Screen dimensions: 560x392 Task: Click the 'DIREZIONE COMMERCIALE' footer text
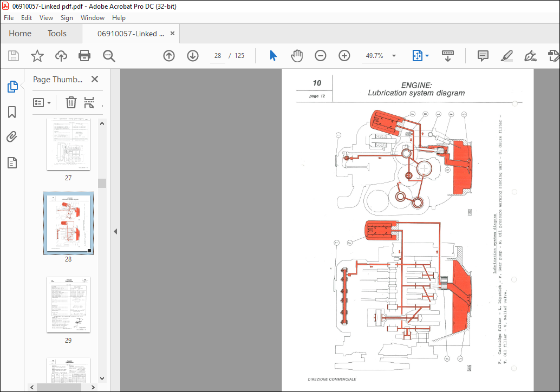pyautogui.click(x=332, y=379)
